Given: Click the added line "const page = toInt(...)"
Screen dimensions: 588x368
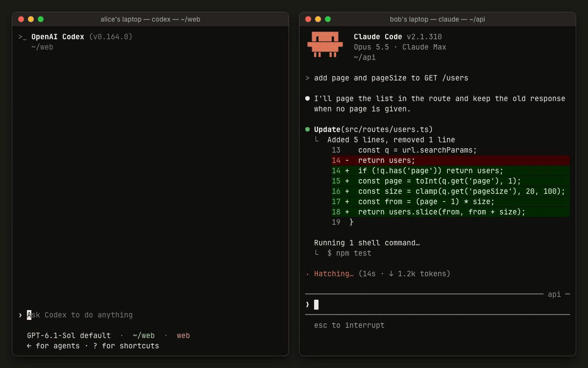Looking at the screenshot, I should (450, 181).
